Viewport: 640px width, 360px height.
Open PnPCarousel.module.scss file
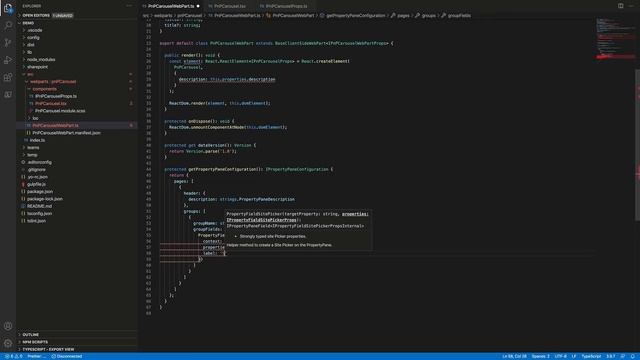point(60,111)
